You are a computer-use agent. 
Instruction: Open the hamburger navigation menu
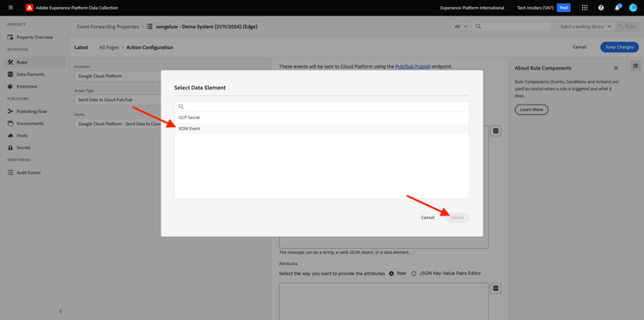(10, 8)
